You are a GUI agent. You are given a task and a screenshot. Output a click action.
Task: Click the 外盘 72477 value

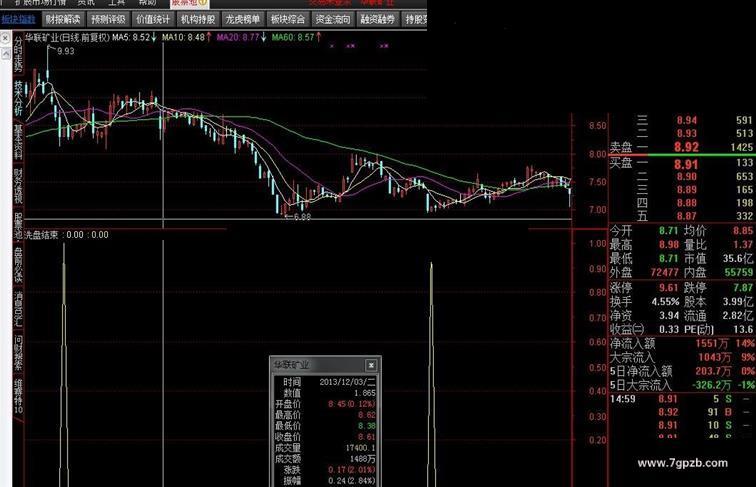665,272
